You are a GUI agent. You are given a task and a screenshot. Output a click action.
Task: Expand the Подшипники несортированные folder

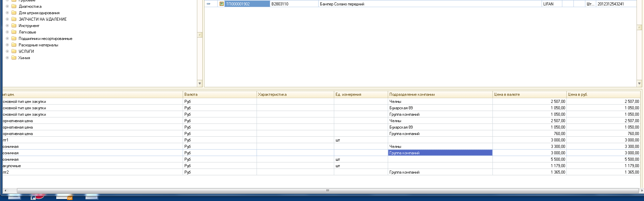point(7,39)
